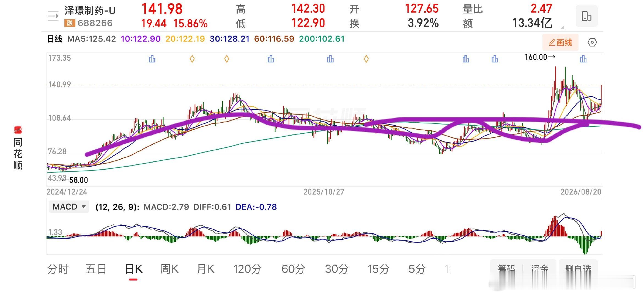Click the 资金 funds button

coord(539,268)
